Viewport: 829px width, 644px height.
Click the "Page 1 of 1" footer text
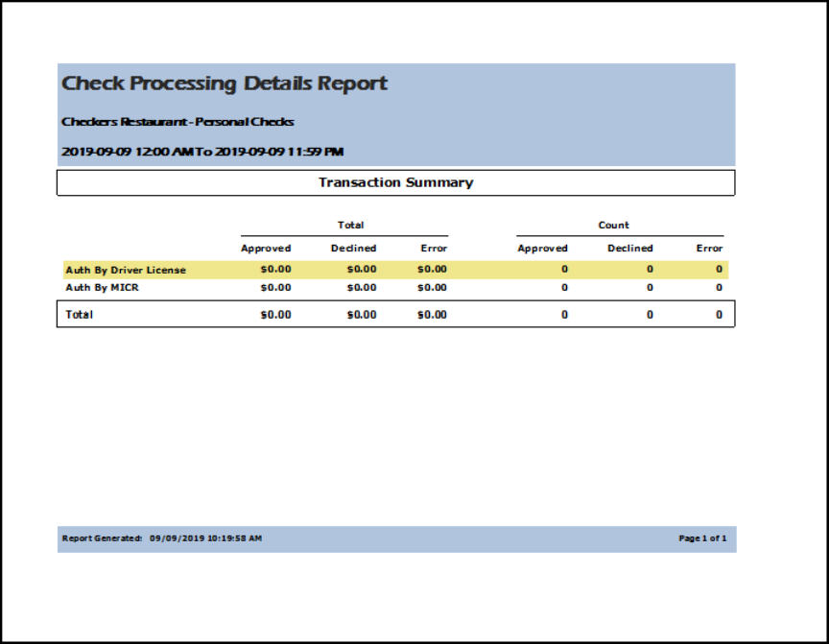(x=702, y=538)
